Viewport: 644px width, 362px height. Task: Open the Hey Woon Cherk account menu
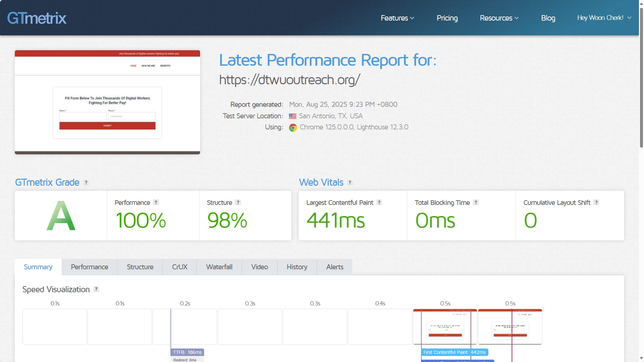[x=604, y=18]
